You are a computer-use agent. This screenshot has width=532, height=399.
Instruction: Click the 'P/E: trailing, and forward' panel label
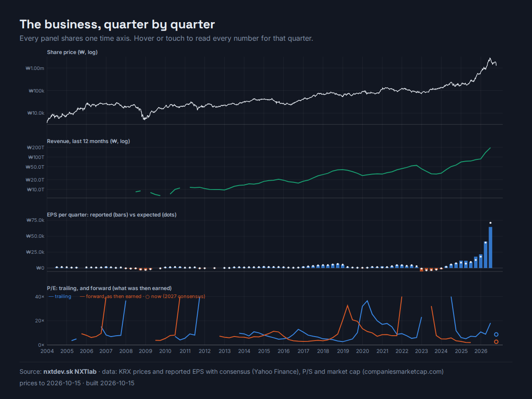109,288
